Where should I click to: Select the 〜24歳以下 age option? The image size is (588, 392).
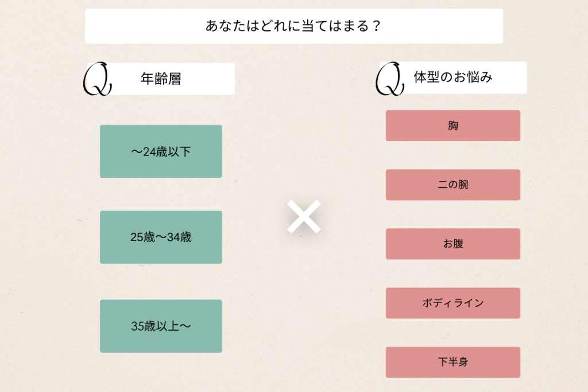click(161, 152)
